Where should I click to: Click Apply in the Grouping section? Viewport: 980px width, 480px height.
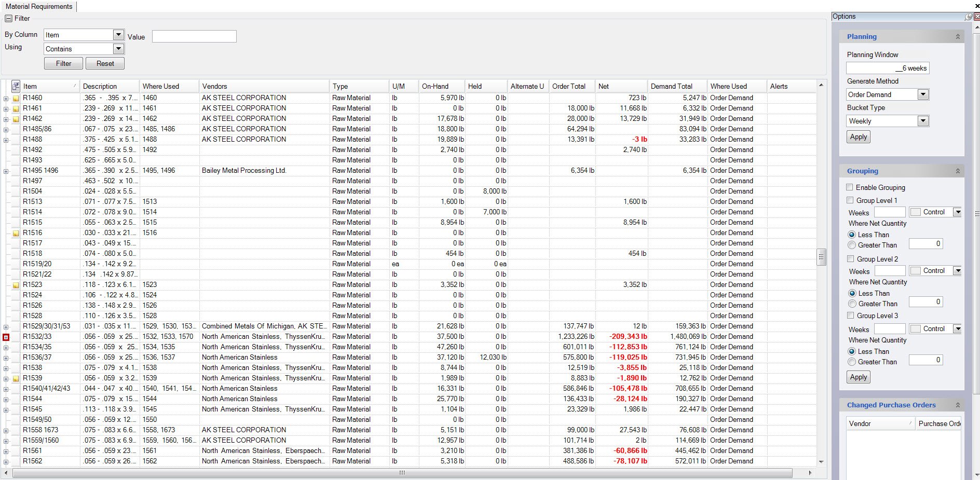(x=858, y=377)
